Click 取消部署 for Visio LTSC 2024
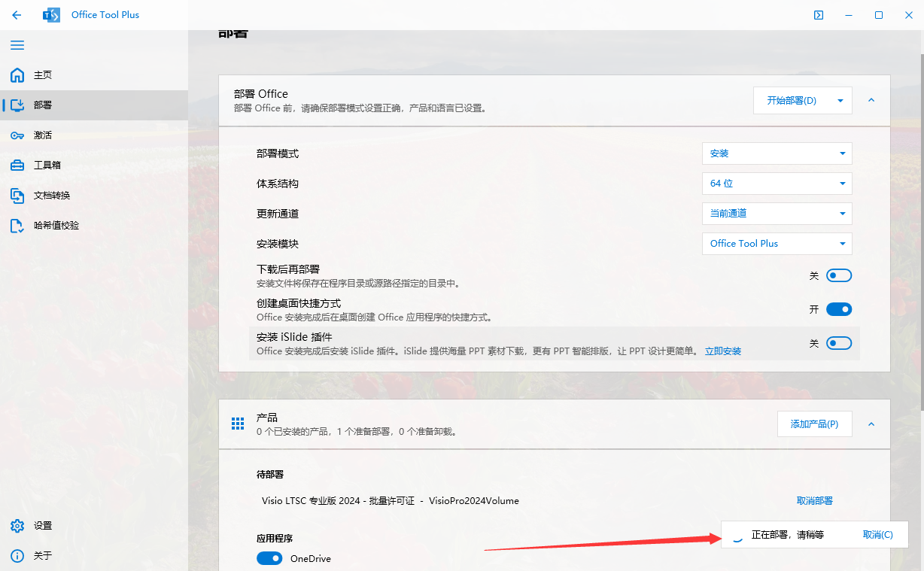The image size is (924, 571). (815, 501)
